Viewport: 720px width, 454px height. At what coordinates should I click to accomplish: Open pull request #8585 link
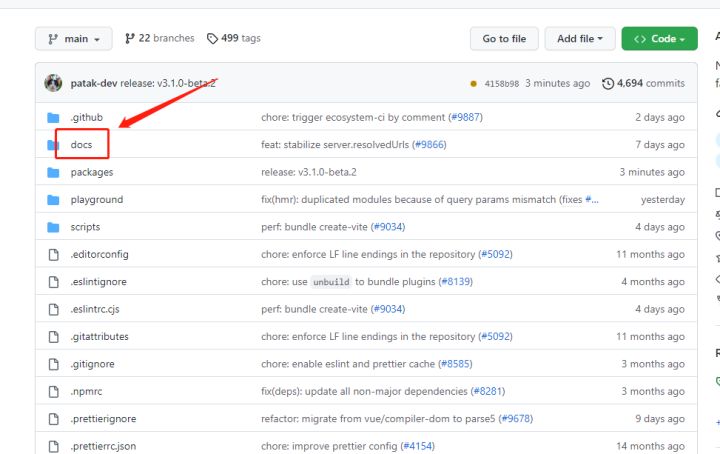click(455, 364)
